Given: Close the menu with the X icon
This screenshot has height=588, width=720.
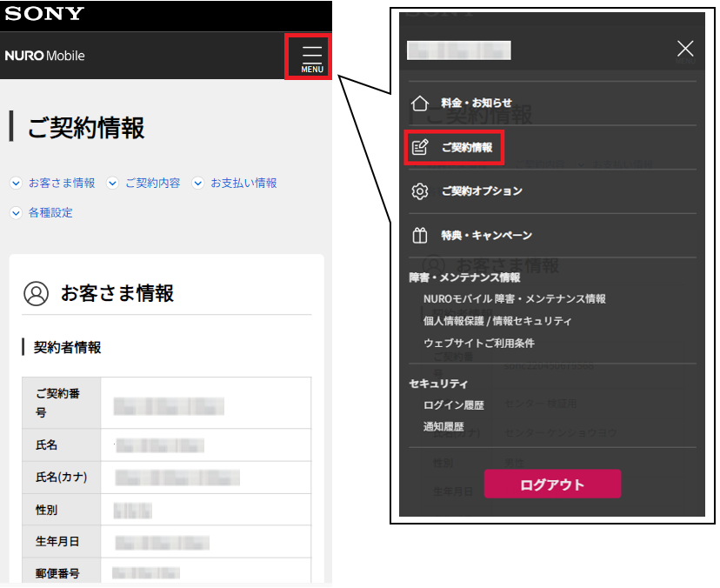Looking at the screenshot, I should [x=685, y=48].
